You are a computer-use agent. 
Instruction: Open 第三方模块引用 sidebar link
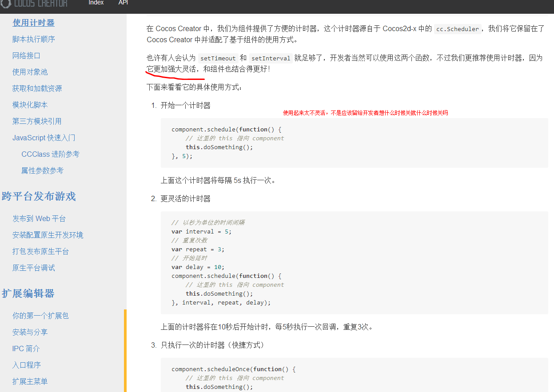(37, 121)
